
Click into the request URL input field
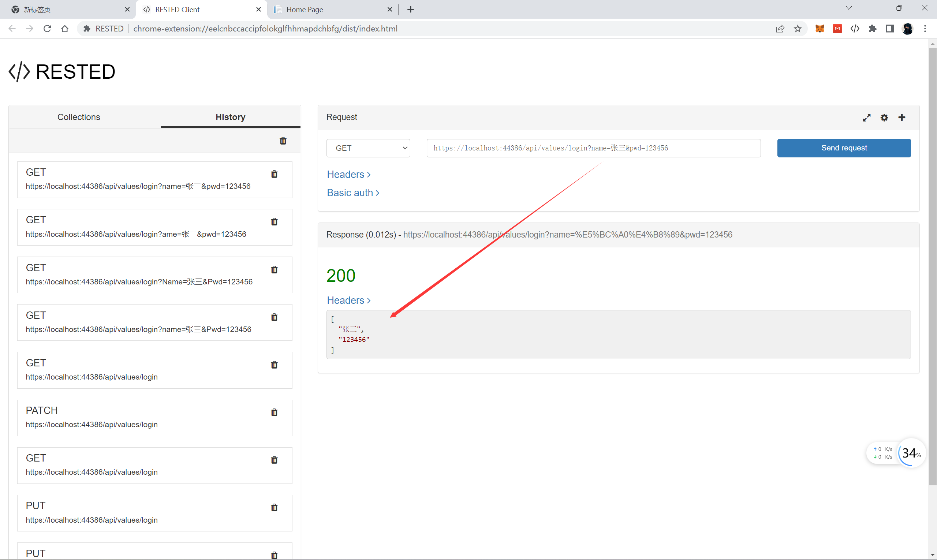point(593,148)
